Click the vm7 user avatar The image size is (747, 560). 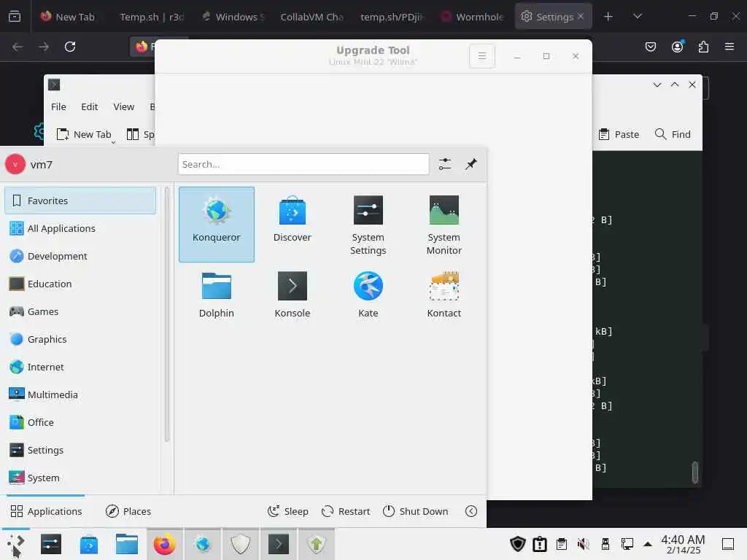15,164
